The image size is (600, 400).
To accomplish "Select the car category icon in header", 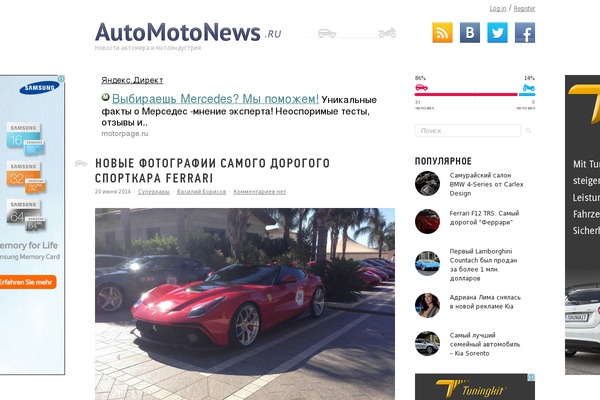I will click(327, 33).
